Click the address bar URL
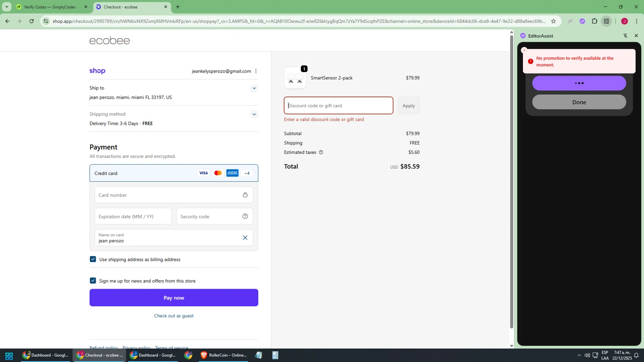 (299, 21)
